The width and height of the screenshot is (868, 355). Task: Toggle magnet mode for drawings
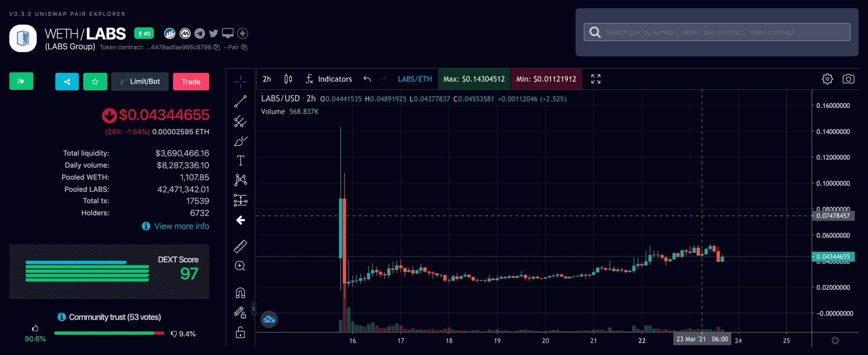click(240, 293)
